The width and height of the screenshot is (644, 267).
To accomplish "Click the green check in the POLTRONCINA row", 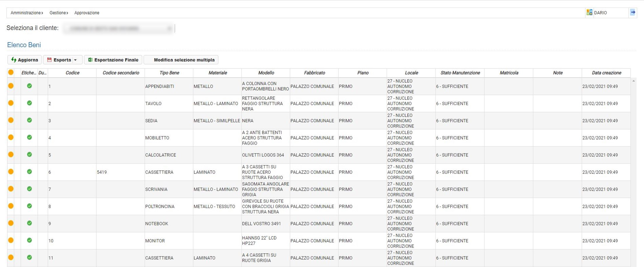I will coord(29,206).
